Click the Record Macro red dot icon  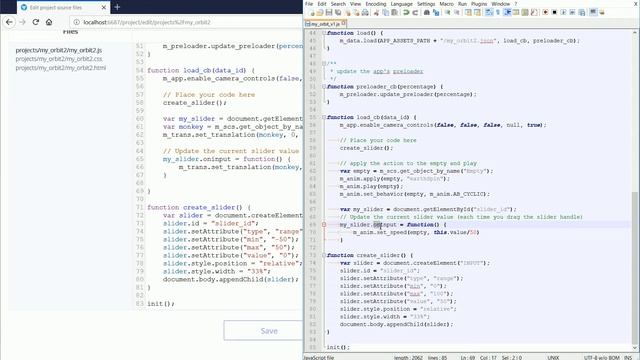545,13
